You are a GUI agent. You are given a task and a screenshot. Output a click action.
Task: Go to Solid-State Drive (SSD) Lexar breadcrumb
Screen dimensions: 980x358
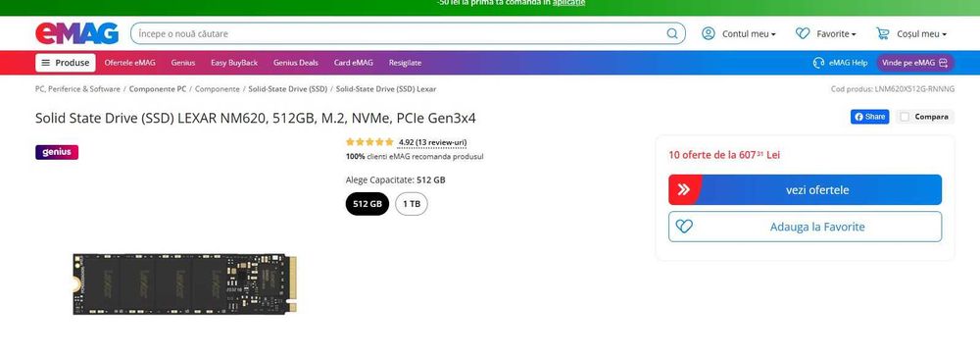click(385, 89)
